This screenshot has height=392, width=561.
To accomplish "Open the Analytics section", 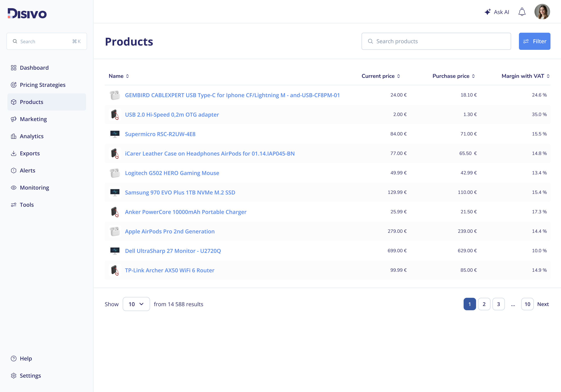I will (47, 136).
